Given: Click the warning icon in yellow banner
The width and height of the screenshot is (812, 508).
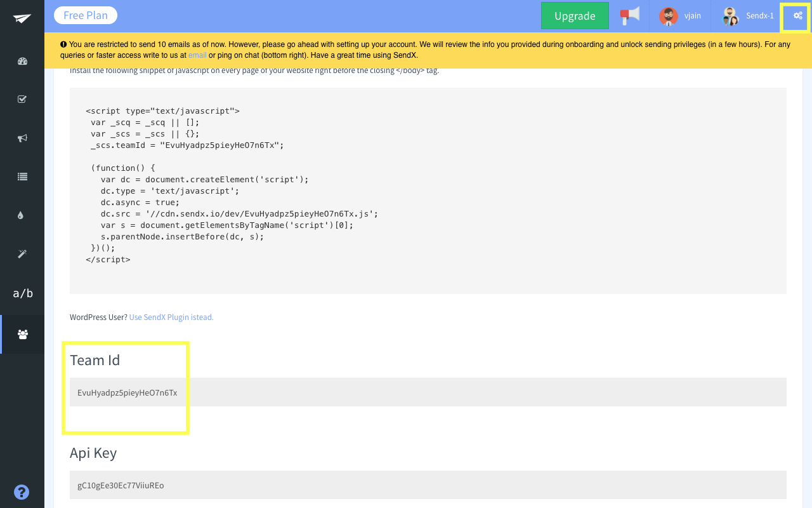Looking at the screenshot, I should (x=63, y=44).
